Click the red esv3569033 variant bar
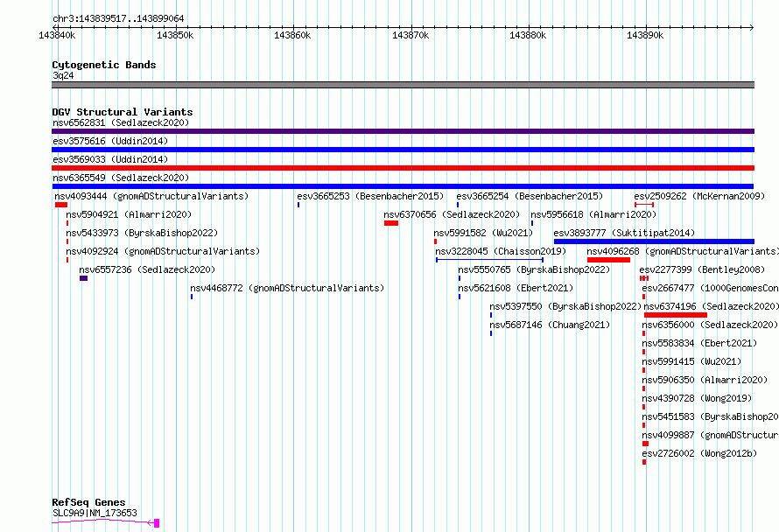Image resolution: width=779 pixels, height=532 pixels. (x=403, y=168)
